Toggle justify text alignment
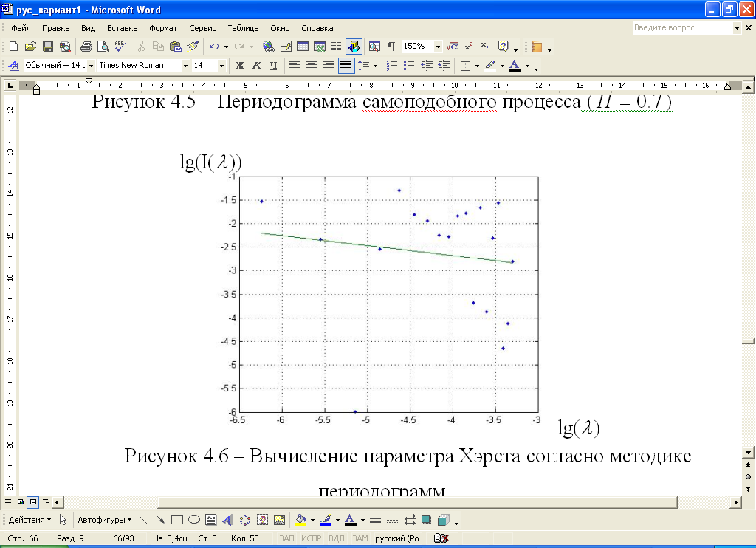This screenshot has width=756, height=548. [345, 66]
